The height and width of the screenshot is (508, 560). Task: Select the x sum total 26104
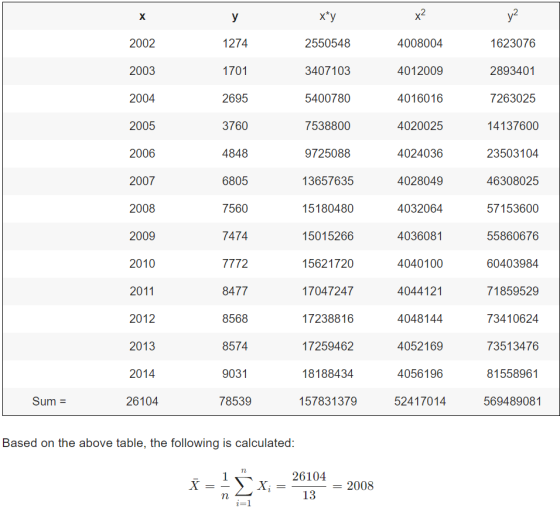pyautogui.click(x=142, y=402)
